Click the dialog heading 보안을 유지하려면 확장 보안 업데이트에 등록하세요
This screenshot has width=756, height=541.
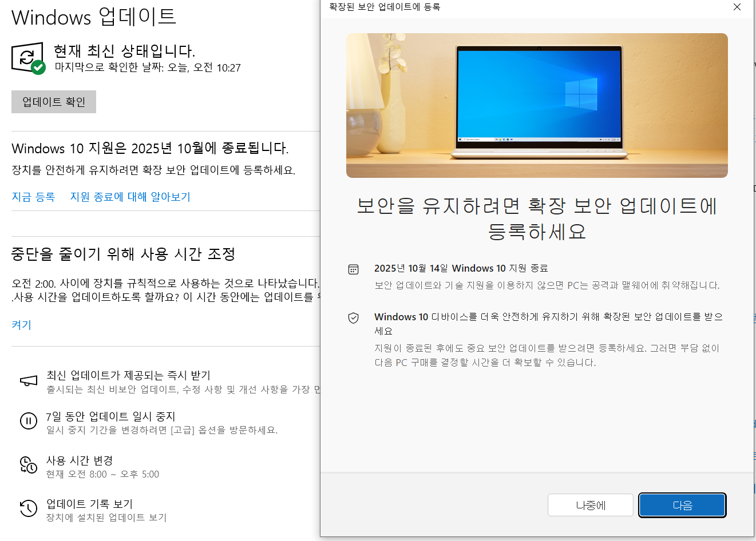pos(537,218)
